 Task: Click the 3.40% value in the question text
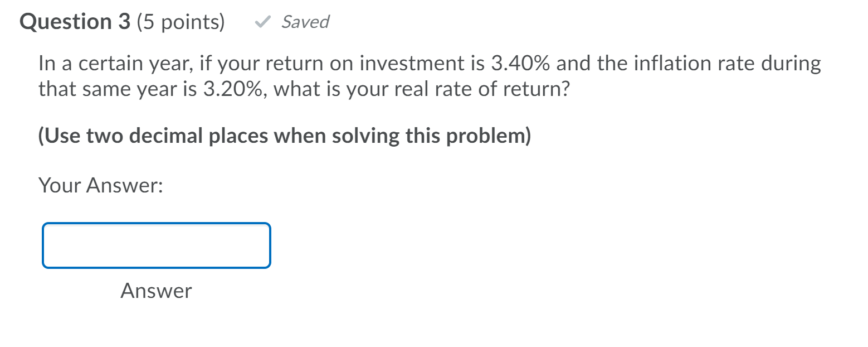pos(520,62)
